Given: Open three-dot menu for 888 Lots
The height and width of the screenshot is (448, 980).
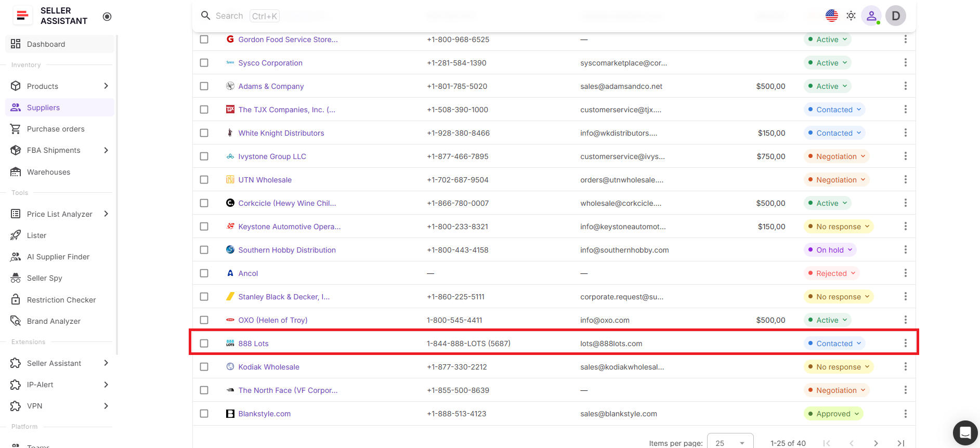Looking at the screenshot, I should pyautogui.click(x=905, y=344).
